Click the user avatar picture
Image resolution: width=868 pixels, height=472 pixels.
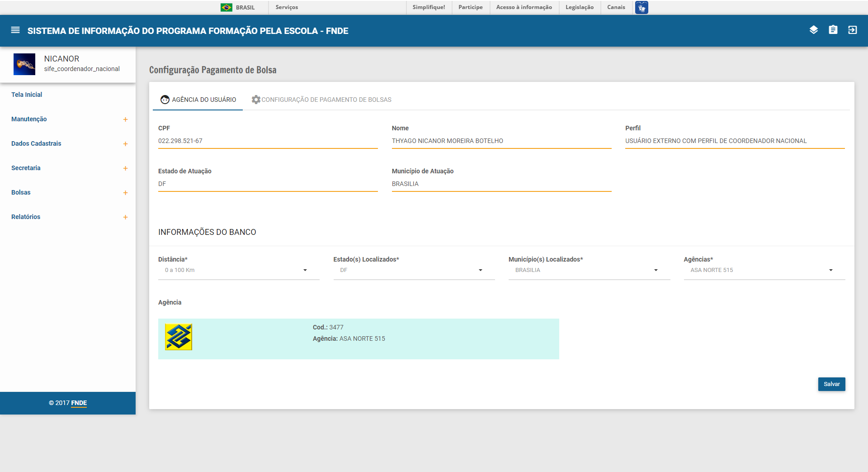pos(24,64)
